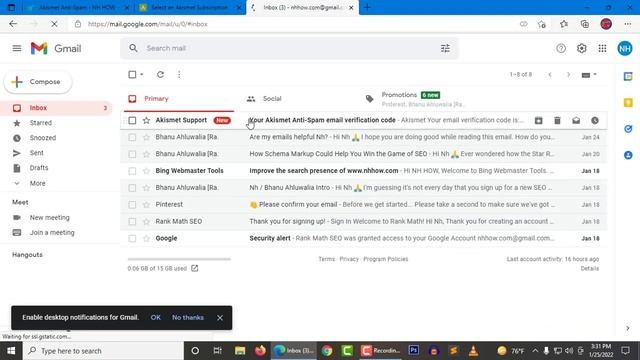Go to newer emails page arrow

coord(550,75)
